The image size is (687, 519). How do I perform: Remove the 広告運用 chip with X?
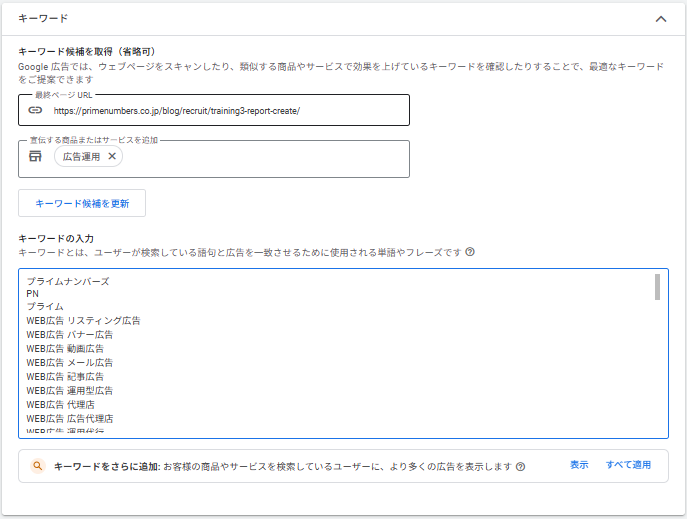click(112, 157)
